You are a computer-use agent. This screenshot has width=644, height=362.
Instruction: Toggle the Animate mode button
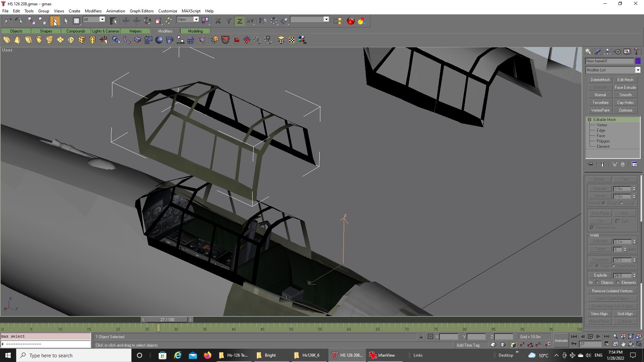coord(561,340)
